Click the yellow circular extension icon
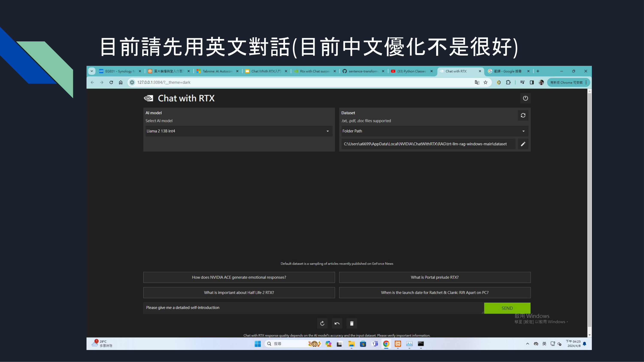The width and height of the screenshot is (644, 362). pyautogui.click(x=499, y=82)
